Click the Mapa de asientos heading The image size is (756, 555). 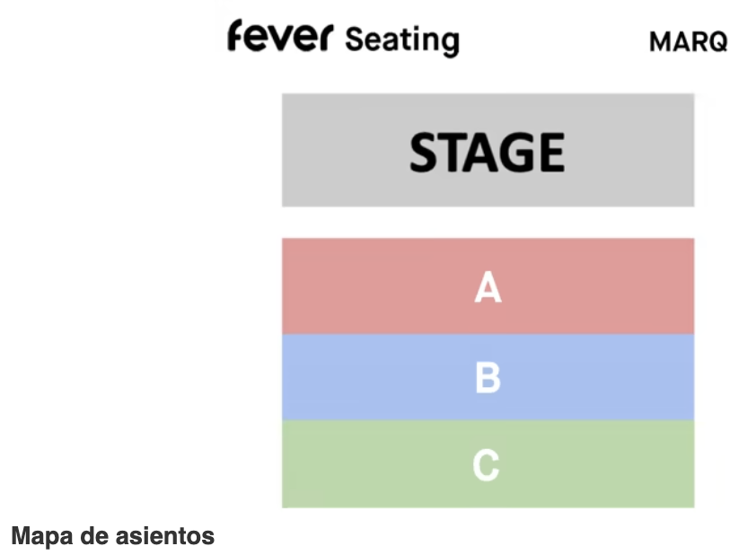tap(112, 536)
